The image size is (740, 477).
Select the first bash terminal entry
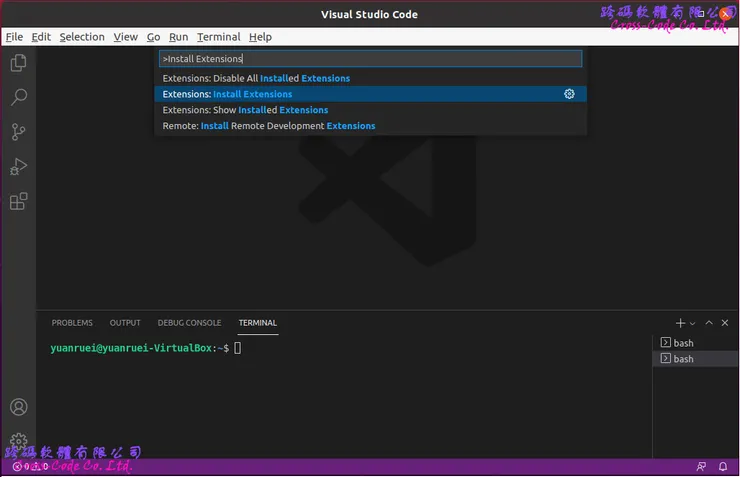coord(695,343)
